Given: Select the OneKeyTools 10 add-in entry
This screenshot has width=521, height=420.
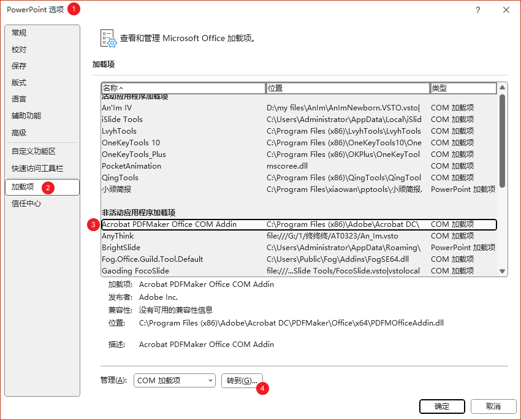Looking at the screenshot, I should pos(131,143).
